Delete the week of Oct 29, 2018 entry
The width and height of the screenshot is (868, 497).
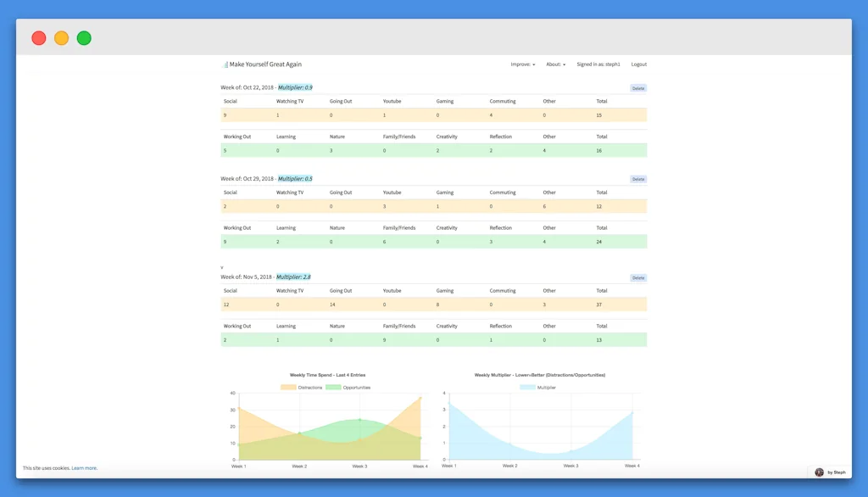click(638, 179)
